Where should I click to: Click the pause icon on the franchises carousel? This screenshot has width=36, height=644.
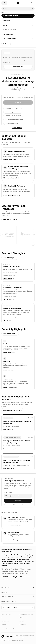(33, 244)
